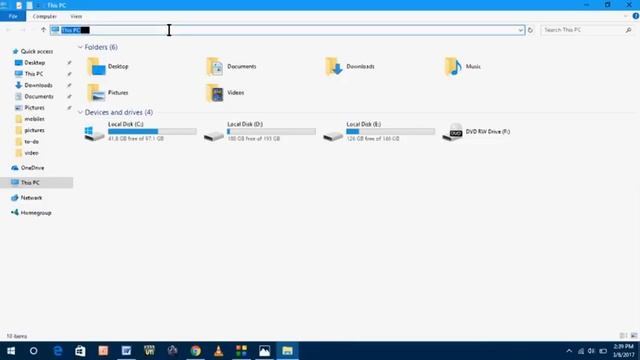Open the mobiles folder in sidebar
640x360 pixels.
[34, 119]
